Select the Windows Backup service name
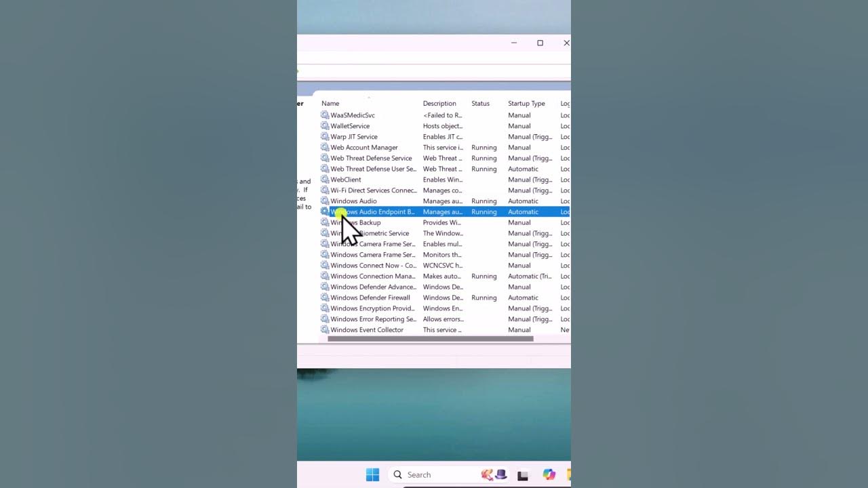Image resolution: width=868 pixels, height=488 pixels. [355, 223]
